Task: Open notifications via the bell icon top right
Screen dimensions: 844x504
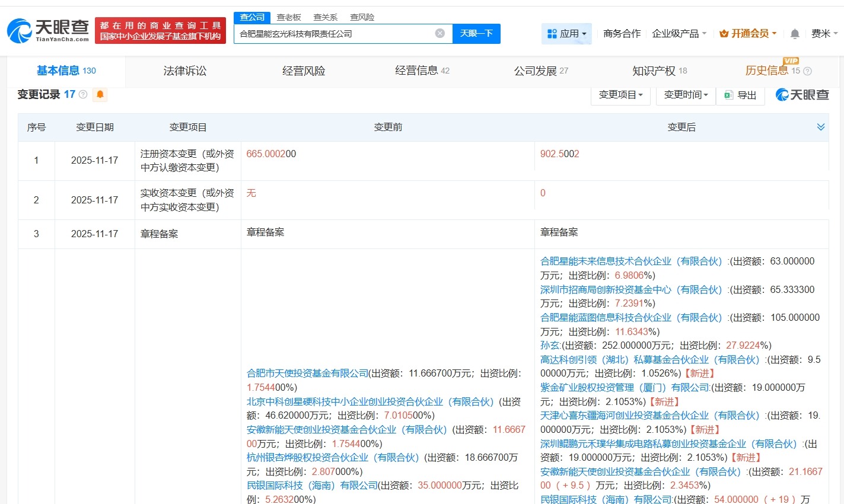Action: pyautogui.click(x=794, y=34)
